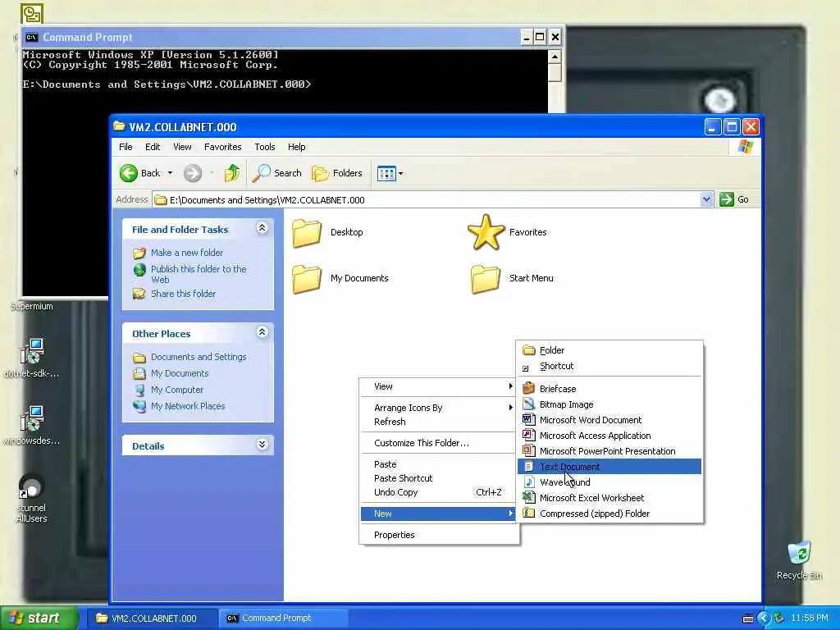Screen dimensions: 840x630
Task: Click Share this folder link
Action: point(183,294)
